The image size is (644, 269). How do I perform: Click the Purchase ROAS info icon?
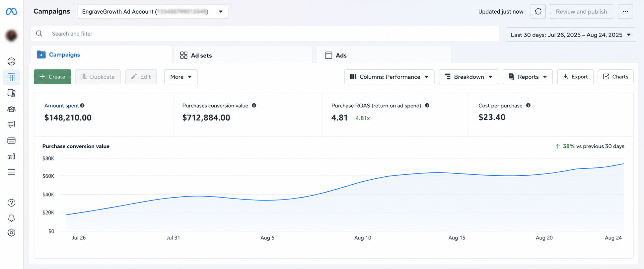coord(427,106)
